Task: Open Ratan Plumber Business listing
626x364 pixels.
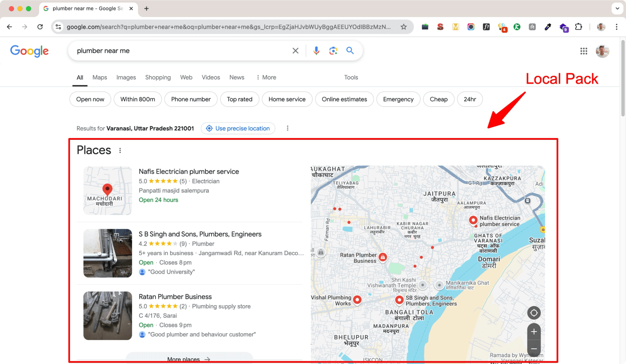Action: pos(175,297)
